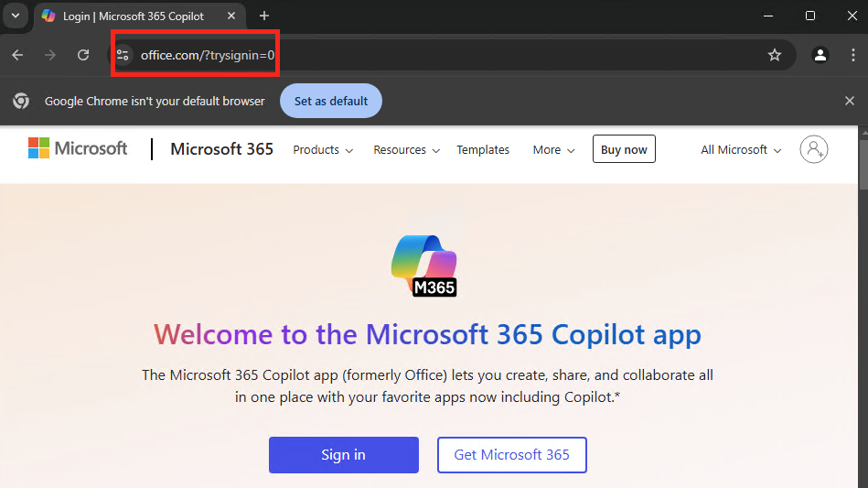The height and width of the screenshot is (488, 868).
Task: Click the Welcome to Microsoft 365 Copilot heading
Action: [427, 334]
